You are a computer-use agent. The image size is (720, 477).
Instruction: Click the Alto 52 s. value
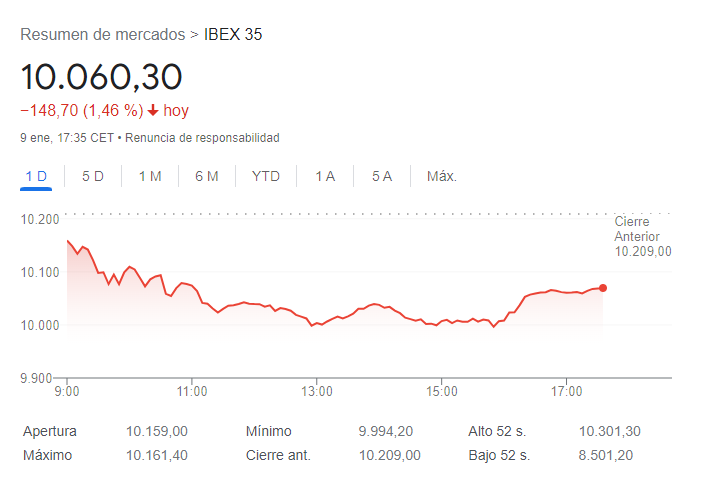point(609,432)
